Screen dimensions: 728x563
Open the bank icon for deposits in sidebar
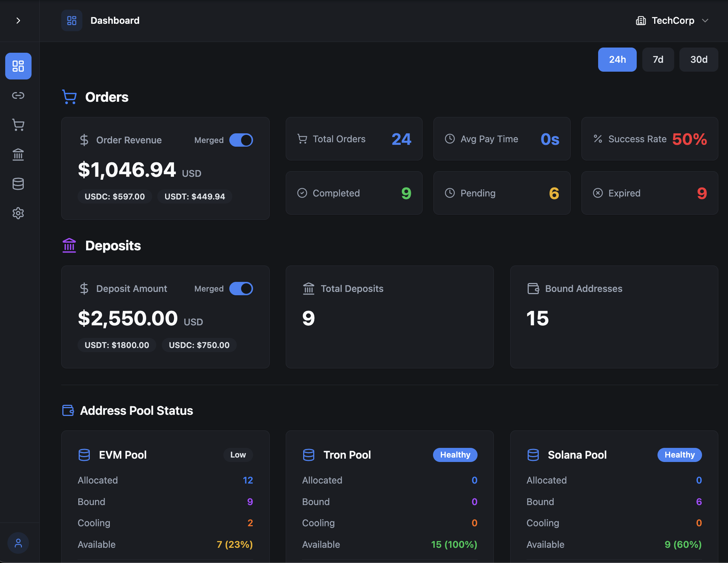pyautogui.click(x=17, y=154)
